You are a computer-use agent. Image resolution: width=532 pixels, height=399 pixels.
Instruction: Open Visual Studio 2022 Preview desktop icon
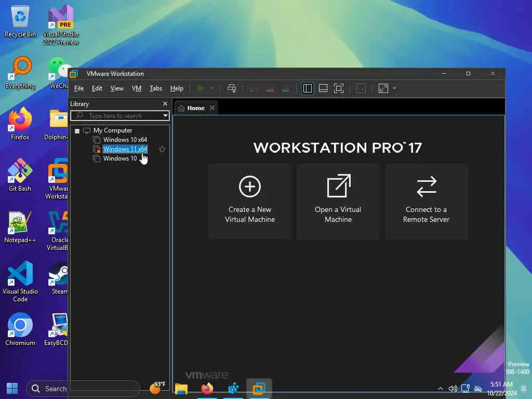[61, 24]
